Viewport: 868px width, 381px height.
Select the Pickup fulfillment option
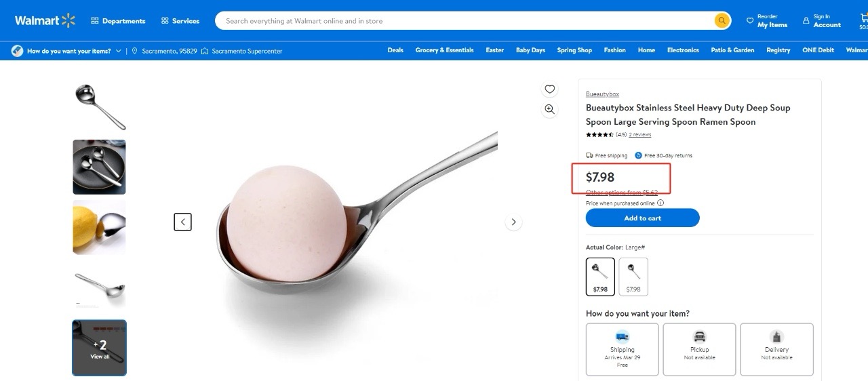(699, 349)
